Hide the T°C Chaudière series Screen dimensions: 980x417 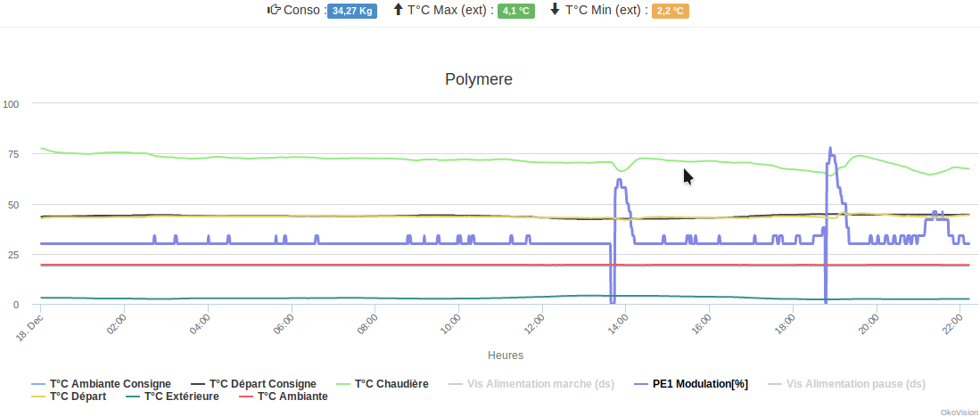(x=391, y=384)
